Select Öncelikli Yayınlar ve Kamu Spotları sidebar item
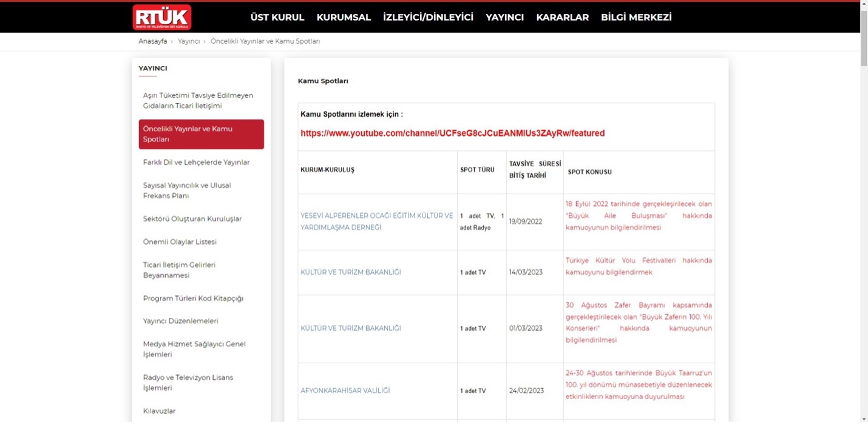This screenshot has height=424, width=868. (201, 134)
